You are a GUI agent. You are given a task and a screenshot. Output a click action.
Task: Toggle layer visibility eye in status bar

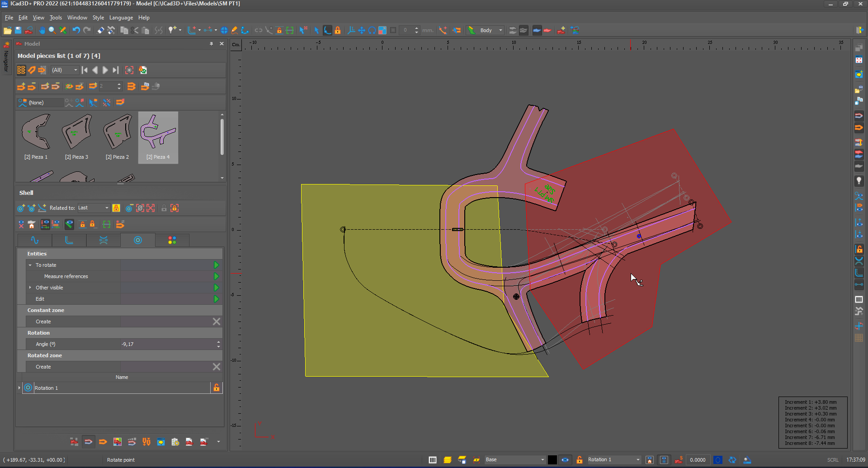[565, 460]
